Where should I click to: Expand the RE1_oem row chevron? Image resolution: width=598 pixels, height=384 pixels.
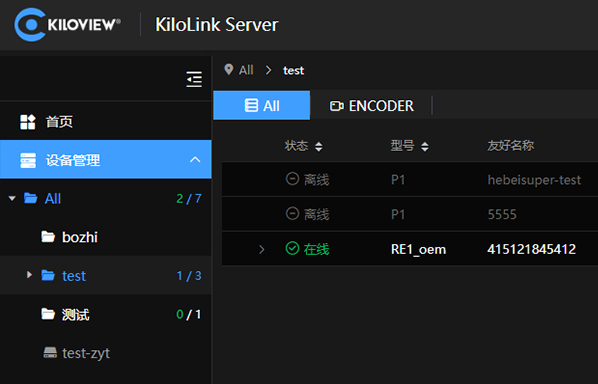point(262,249)
